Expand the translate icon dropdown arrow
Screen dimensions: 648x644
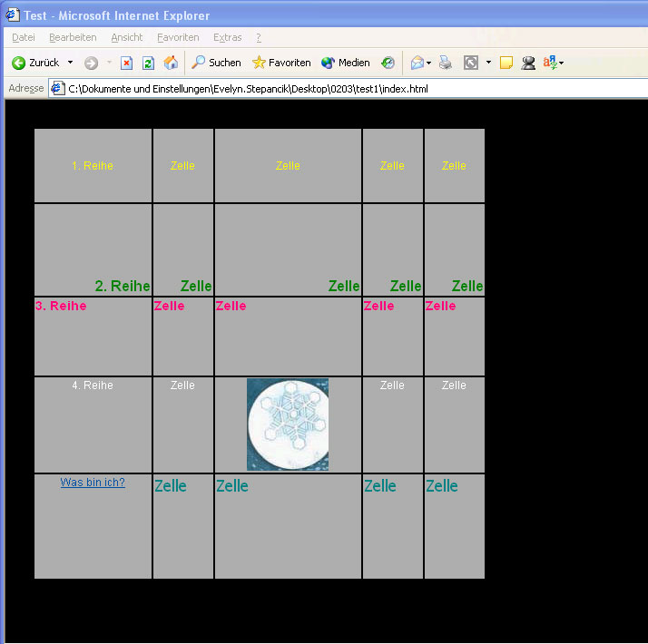tap(562, 63)
